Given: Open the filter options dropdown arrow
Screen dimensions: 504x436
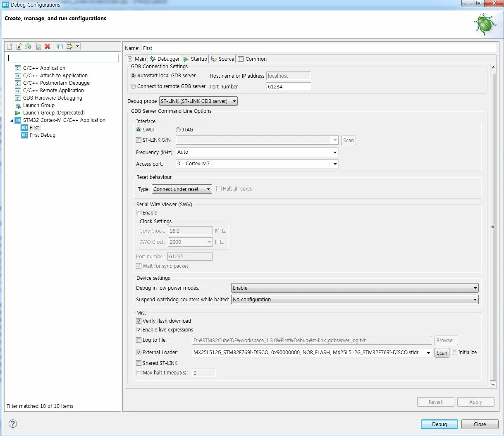Looking at the screenshot, I should (77, 46).
